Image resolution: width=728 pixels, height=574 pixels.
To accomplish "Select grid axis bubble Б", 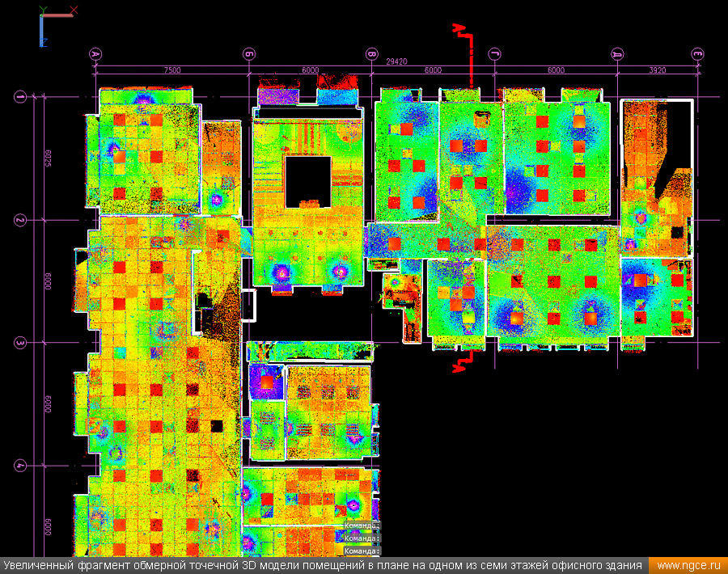I will tap(248, 54).
